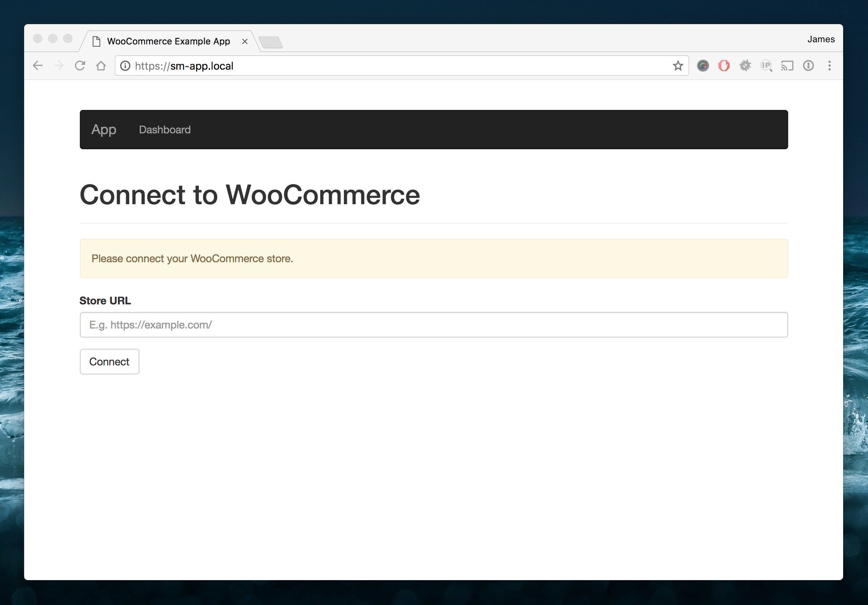Open the App home link

[x=104, y=130]
